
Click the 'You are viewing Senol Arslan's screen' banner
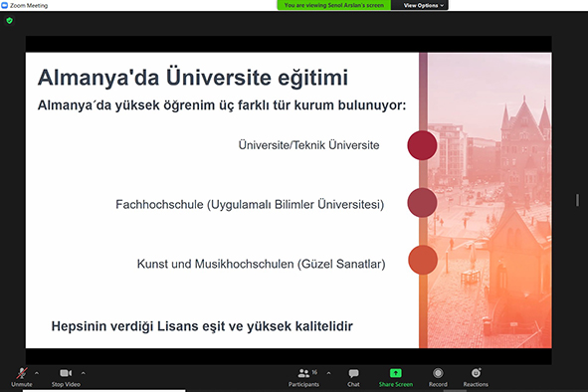click(333, 5)
